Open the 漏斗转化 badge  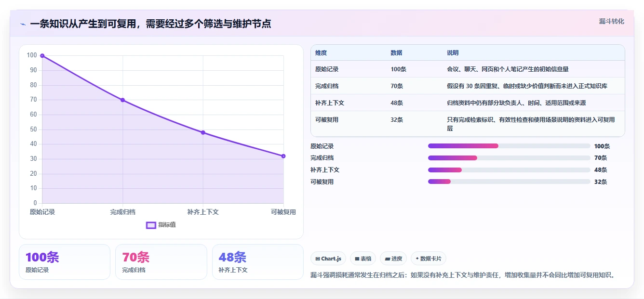pyautogui.click(x=612, y=22)
